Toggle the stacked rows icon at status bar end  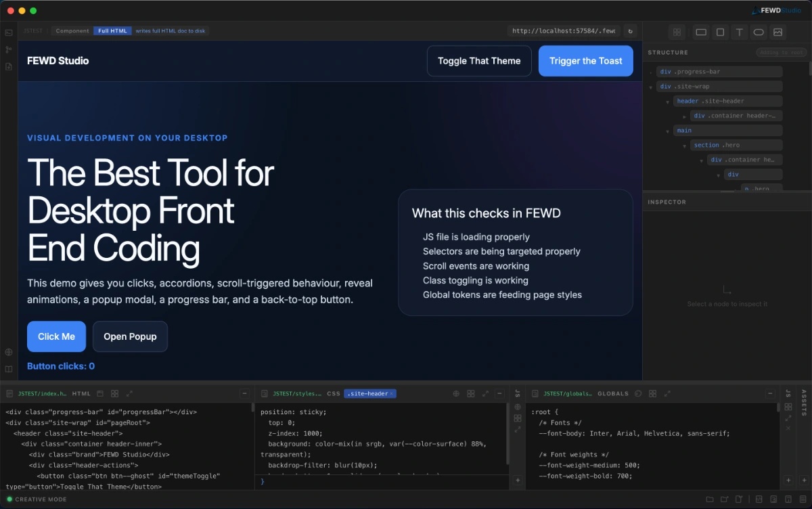[803, 500]
